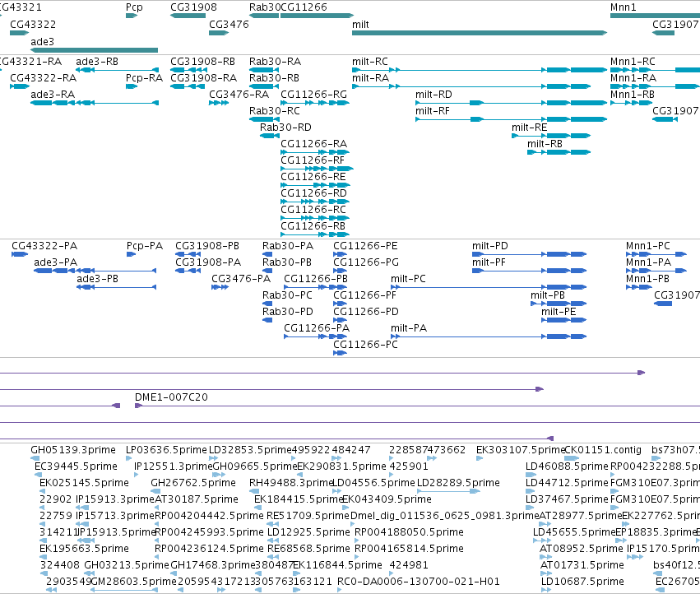Select protein ade3-PA

pyautogui.click(x=55, y=262)
